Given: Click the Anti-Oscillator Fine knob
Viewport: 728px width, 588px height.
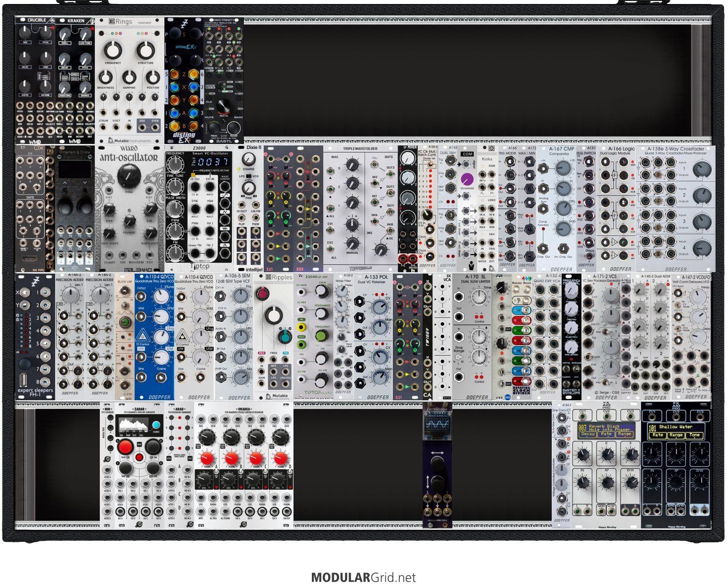Looking at the screenshot, I should [x=129, y=175].
